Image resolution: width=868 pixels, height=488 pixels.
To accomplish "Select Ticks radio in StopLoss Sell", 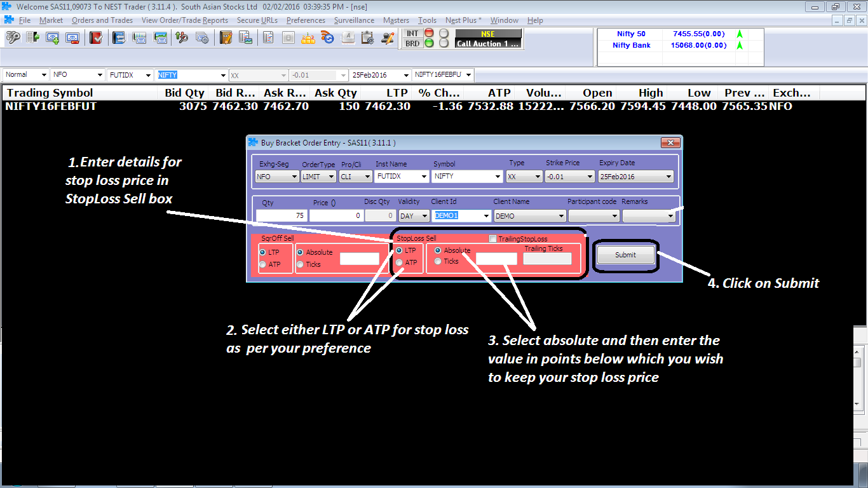I will [438, 261].
